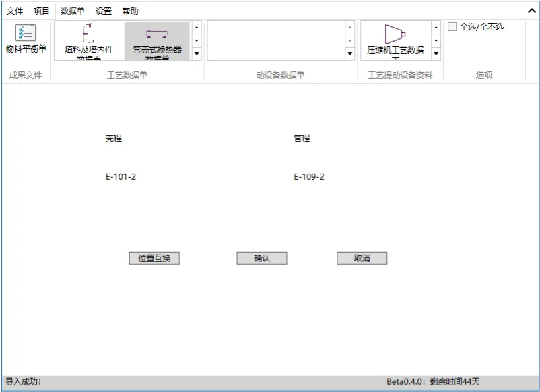Expand the 工艺数据单 gallery list
This screenshot has height=392, width=540.
[x=197, y=53]
